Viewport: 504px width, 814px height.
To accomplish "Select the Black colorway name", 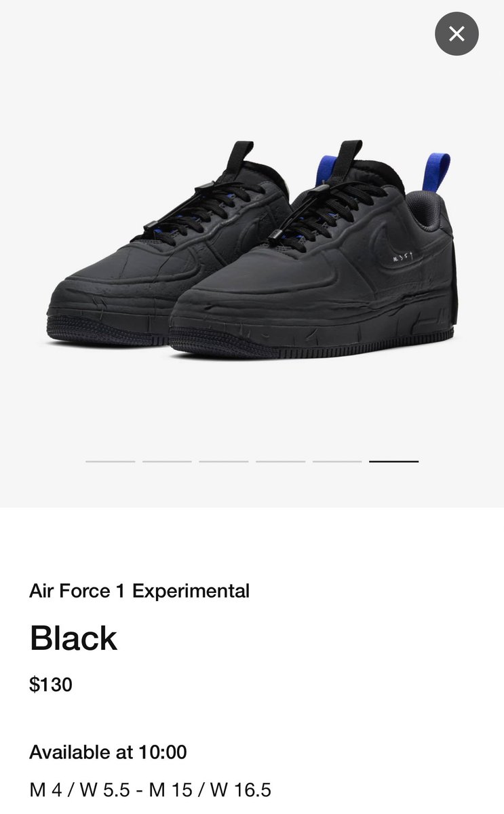I will 73,638.
